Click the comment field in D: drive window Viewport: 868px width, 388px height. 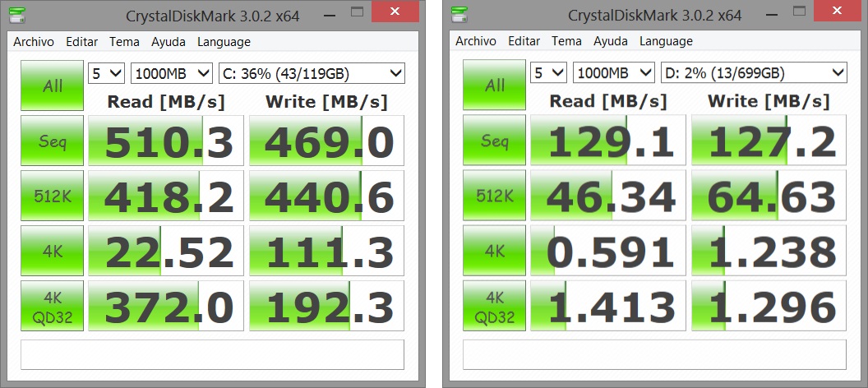655,354
